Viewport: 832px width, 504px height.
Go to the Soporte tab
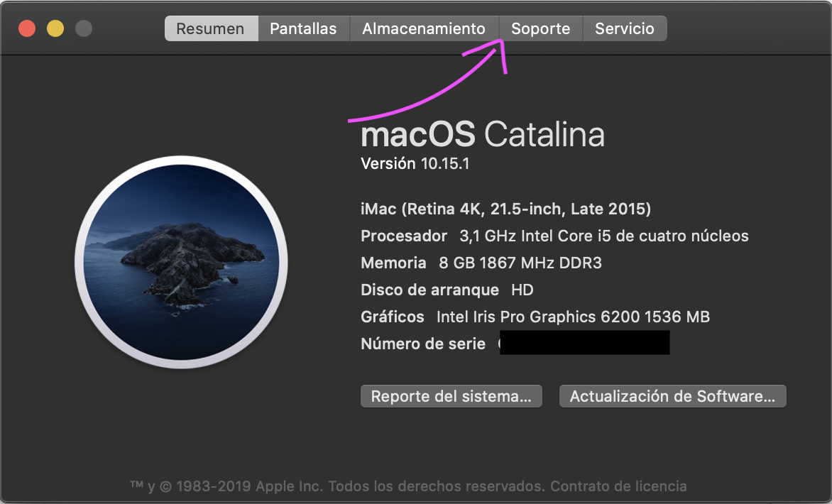tap(541, 29)
